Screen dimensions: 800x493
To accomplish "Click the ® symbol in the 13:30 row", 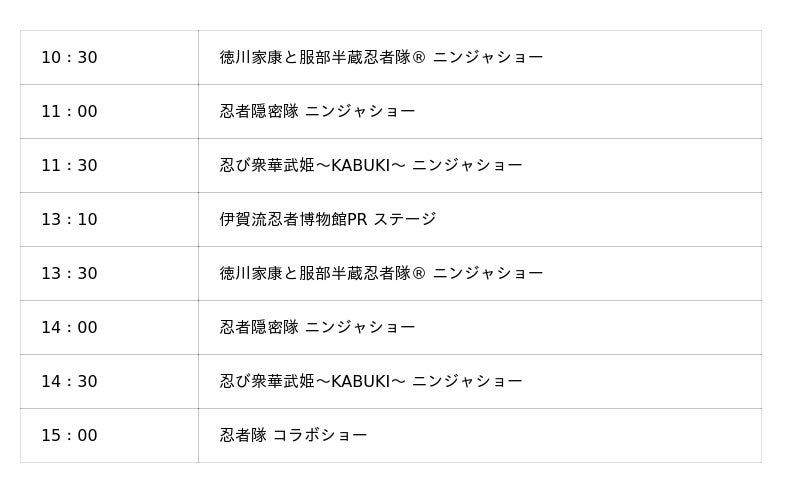I will [419, 274].
